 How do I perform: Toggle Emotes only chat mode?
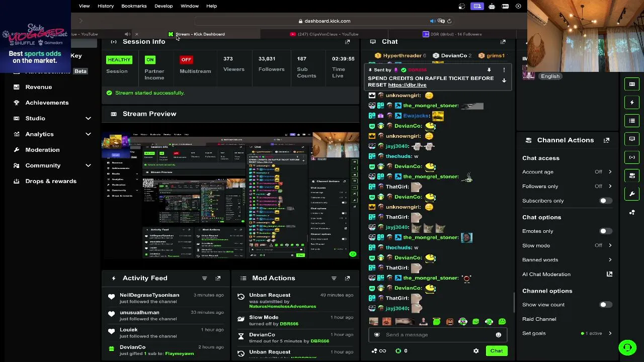(606, 231)
